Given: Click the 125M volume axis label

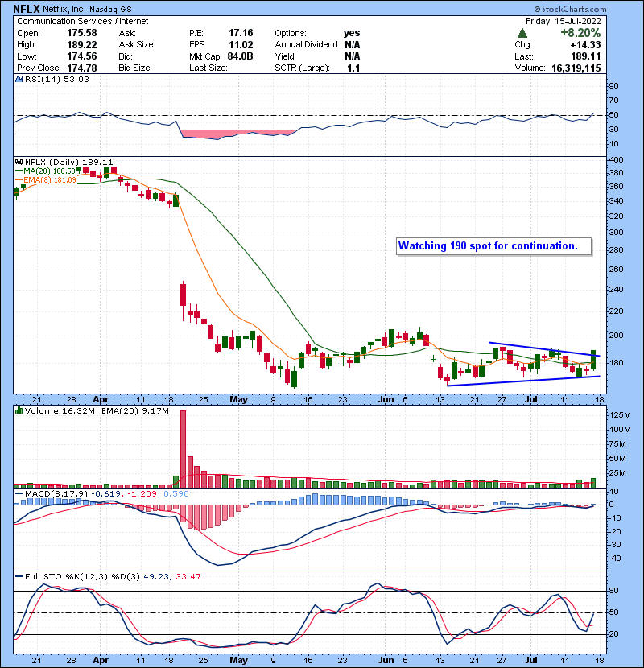Looking at the screenshot, I should point(620,415).
